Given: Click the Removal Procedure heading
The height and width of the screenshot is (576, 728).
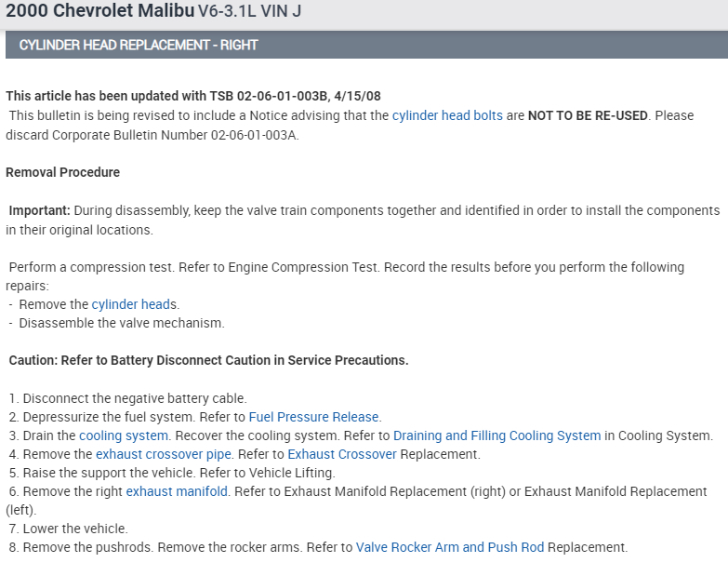Looking at the screenshot, I should tap(62, 172).
